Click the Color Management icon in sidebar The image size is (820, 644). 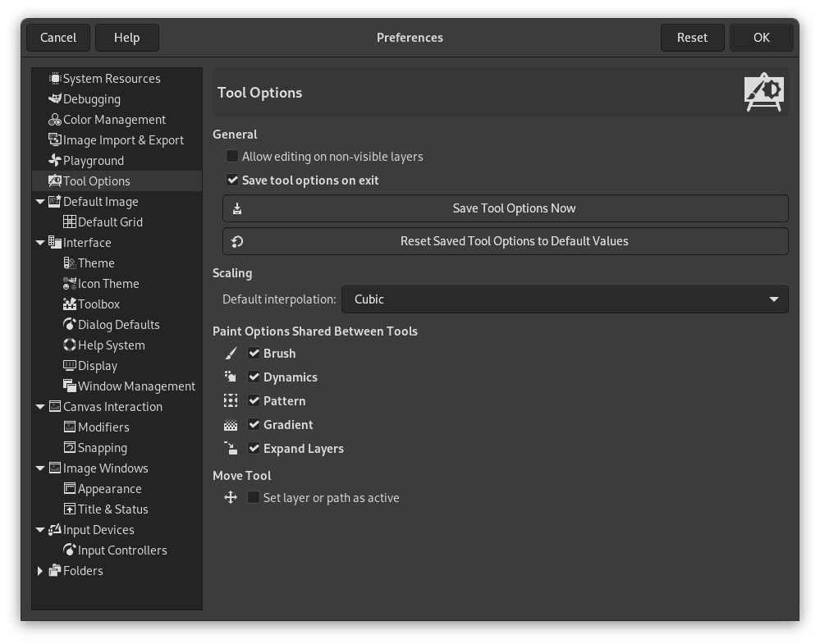pos(53,119)
